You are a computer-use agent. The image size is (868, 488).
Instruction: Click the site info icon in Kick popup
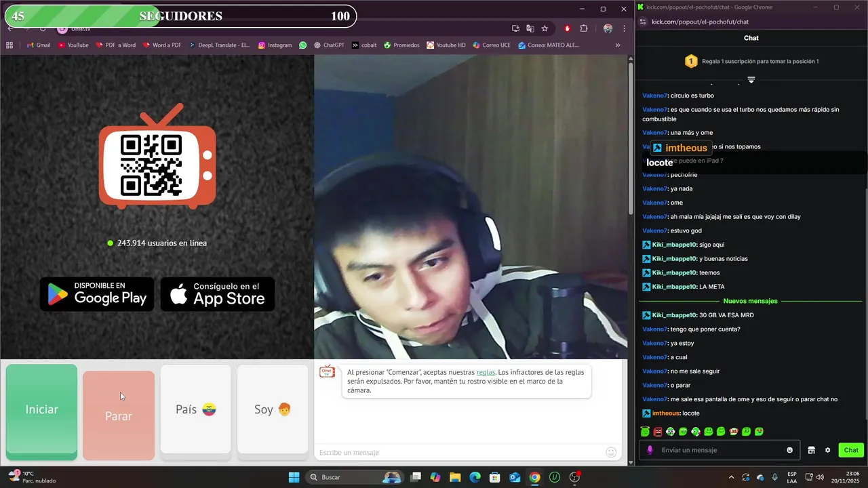(x=643, y=22)
